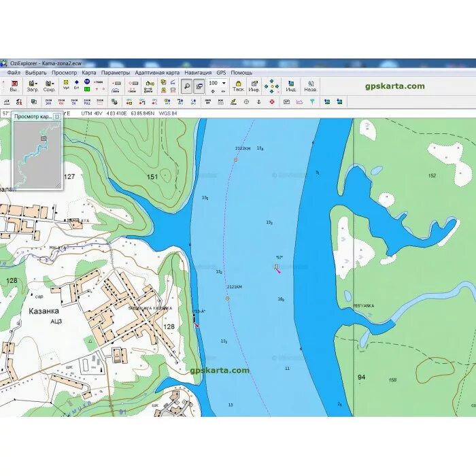476x476 pixels.
Task: Click the red zoom 100 icon in second toolbar
Action: click(62, 102)
